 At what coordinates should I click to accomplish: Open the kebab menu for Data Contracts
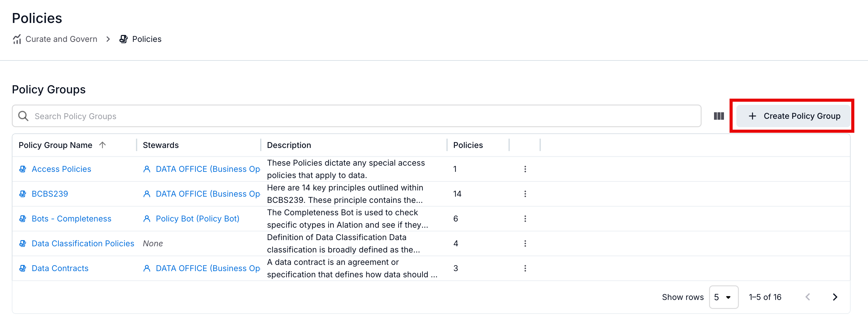525,268
